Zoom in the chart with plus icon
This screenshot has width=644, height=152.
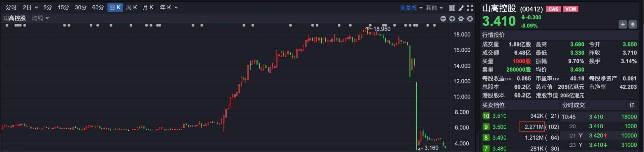pos(452,19)
